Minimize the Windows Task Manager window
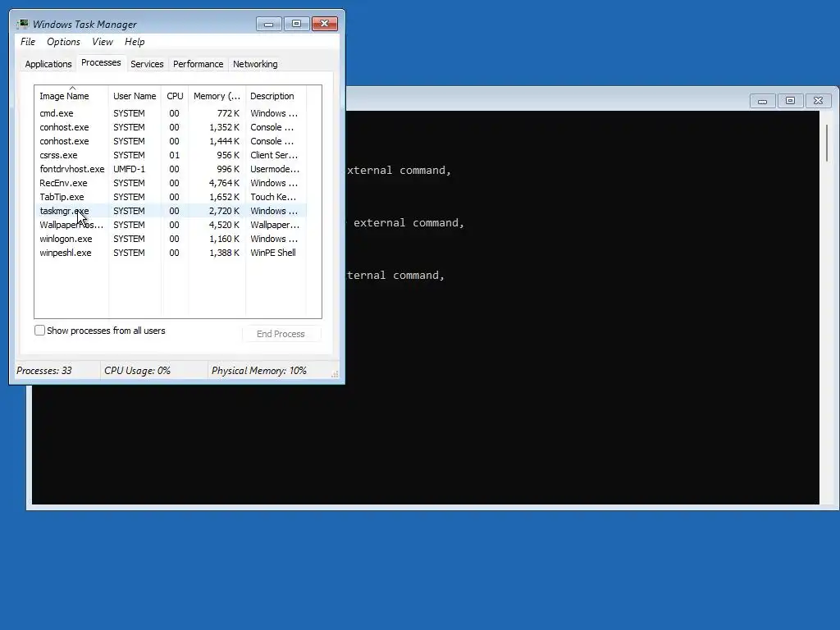The width and height of the screenshot is (840, 630). point(269,24)
